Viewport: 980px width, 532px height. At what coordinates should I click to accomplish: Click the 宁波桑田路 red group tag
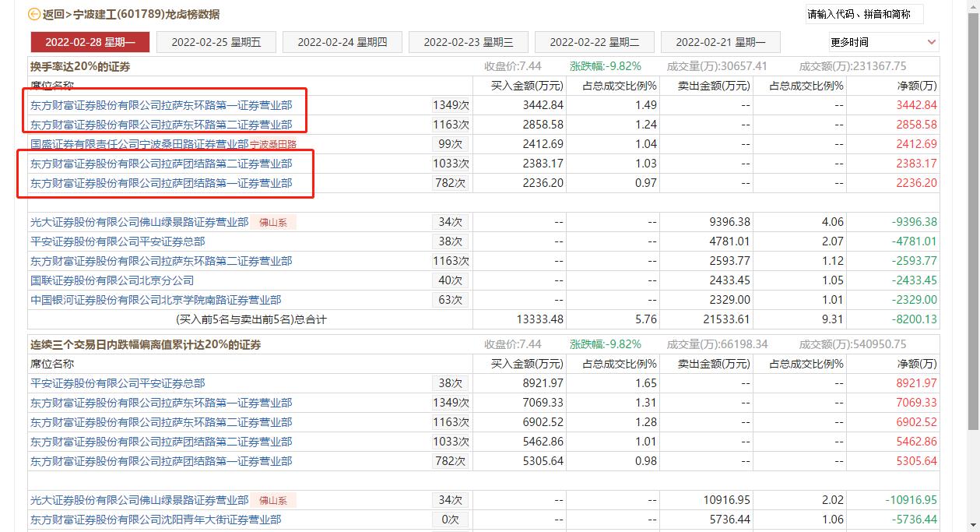(274, 143)
